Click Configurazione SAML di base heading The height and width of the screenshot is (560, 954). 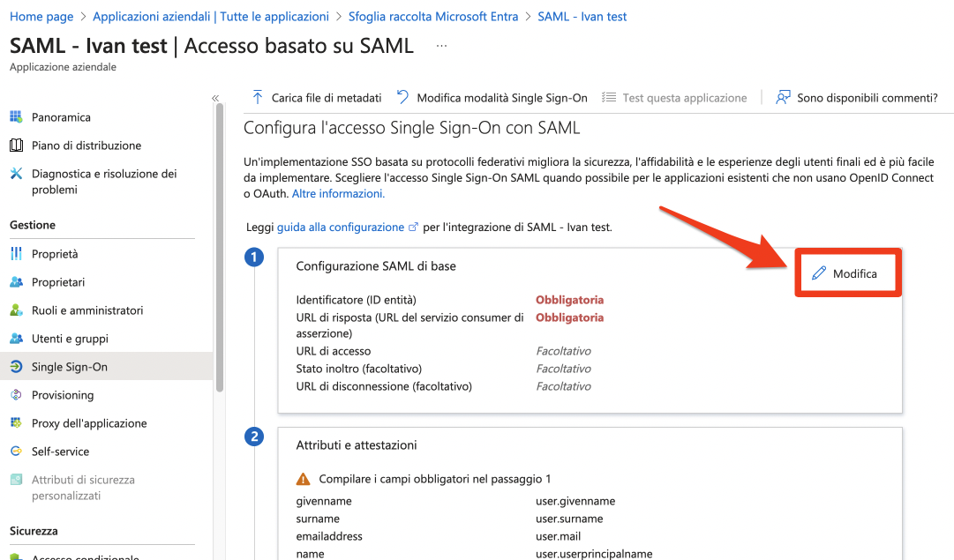[376, 265]
